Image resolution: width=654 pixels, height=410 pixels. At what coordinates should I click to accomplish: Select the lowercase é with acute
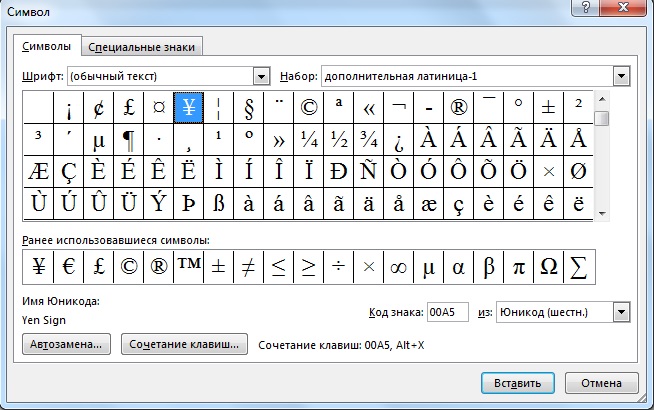519,203
